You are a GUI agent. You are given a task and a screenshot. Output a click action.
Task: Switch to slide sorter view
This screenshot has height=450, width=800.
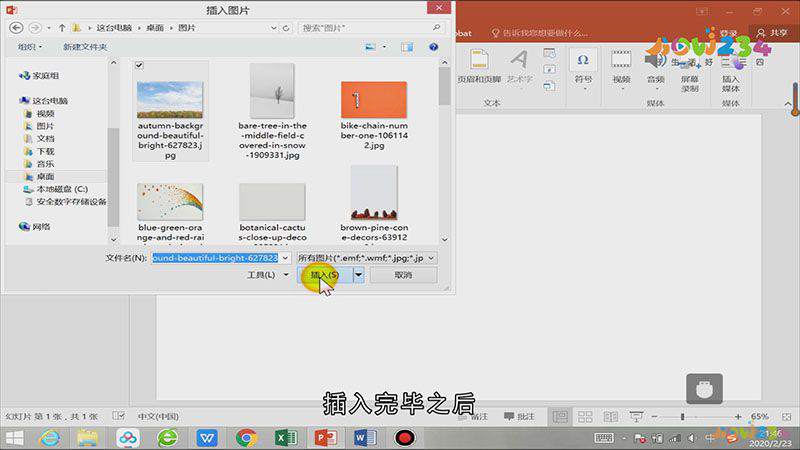pyautogui.click(x=585, y=417)
